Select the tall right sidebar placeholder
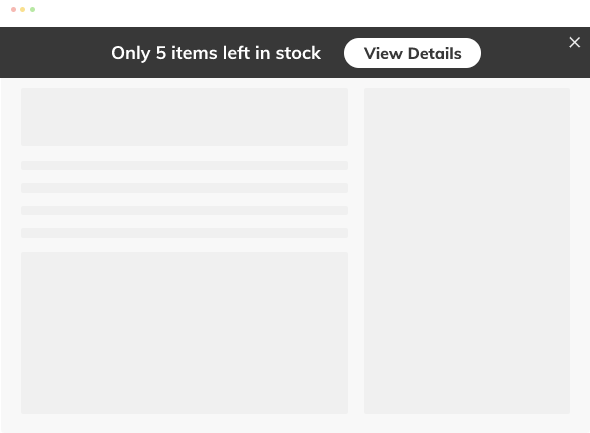 click(x=467, y=251)
